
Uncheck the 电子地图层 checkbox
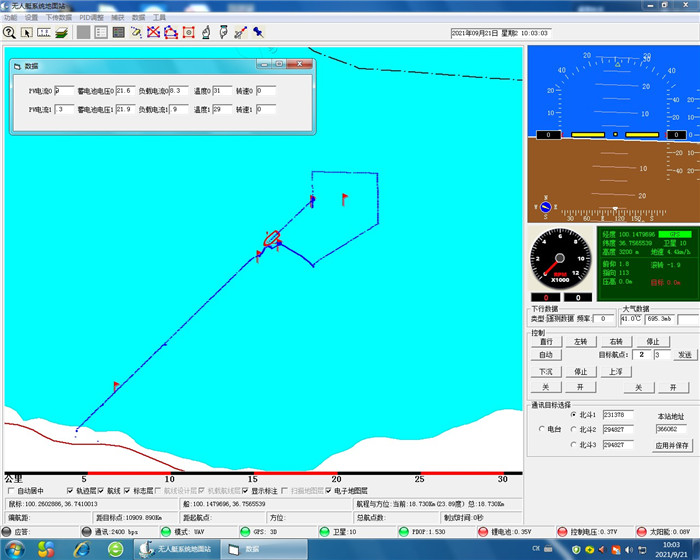tap(327, 491)
